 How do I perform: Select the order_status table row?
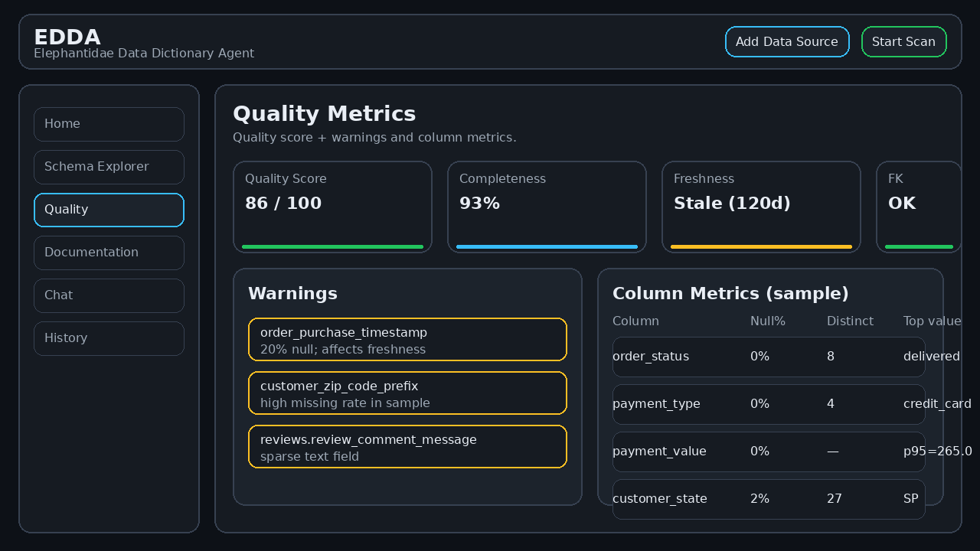pyautogui.click(x=769, y=357)
